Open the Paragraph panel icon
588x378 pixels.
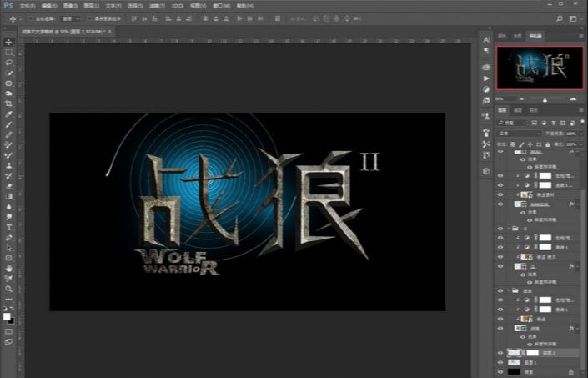[x=486, y=50]
